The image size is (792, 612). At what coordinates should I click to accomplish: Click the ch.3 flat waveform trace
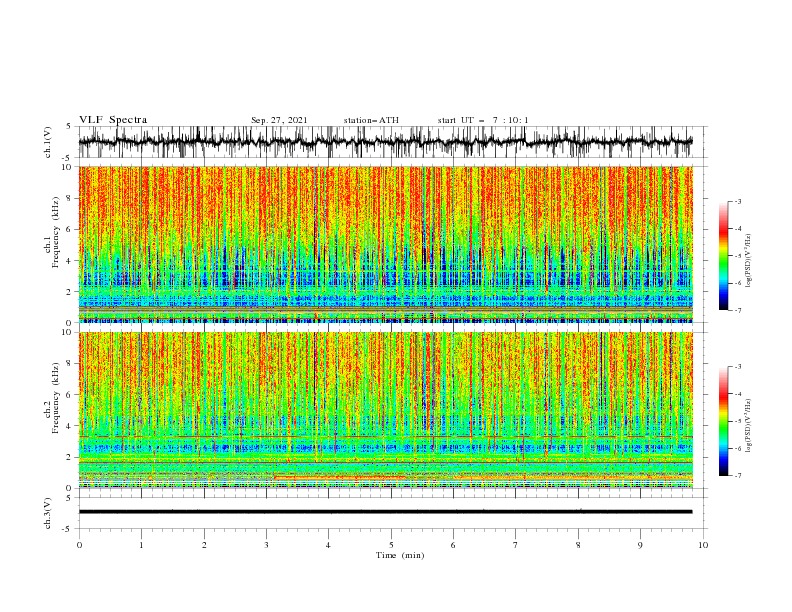(385, 512)
